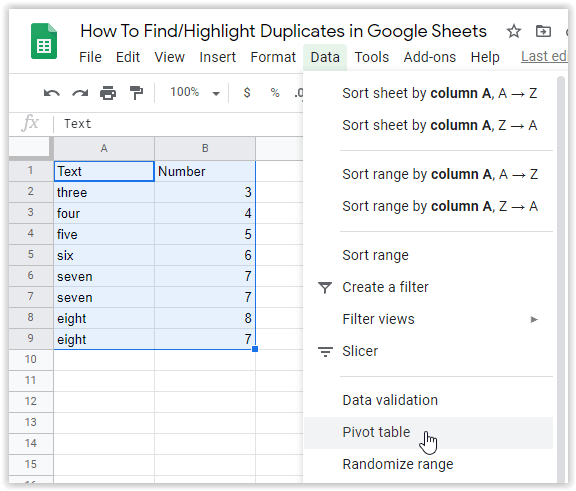Star this spreadsheet
Viewport: 576px width, 491px height.
(x=514, y=31)
